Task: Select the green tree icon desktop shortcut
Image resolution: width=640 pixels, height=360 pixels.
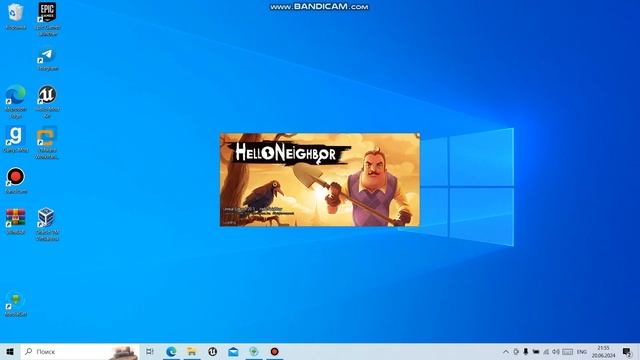Action: 16,304
